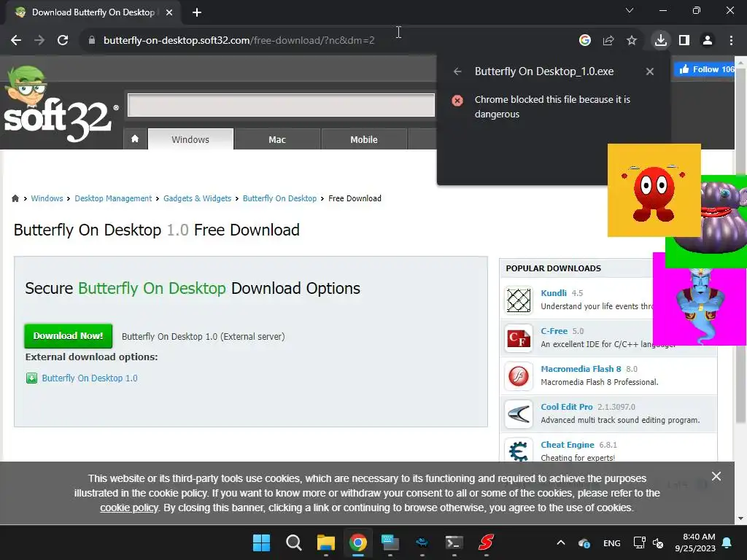Click the red character on yellow square
Screen dimensions: 747x560
(654, 190)
